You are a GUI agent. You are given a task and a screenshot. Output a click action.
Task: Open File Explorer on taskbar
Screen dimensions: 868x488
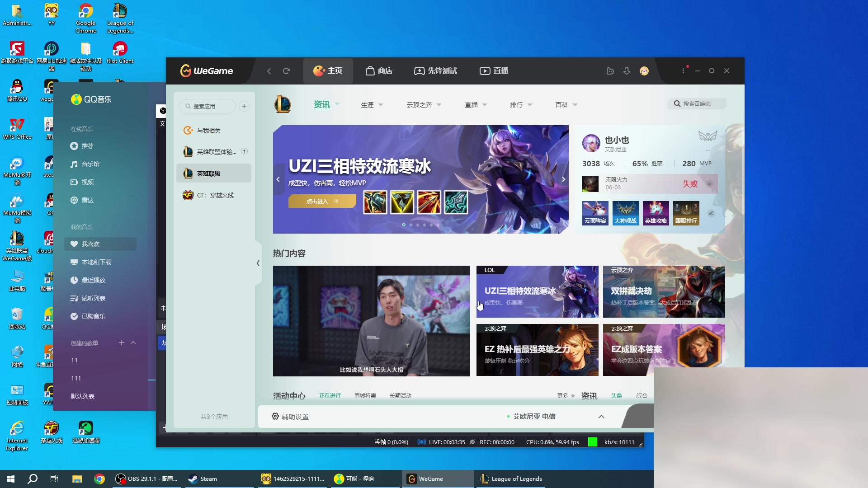[77, 479]
